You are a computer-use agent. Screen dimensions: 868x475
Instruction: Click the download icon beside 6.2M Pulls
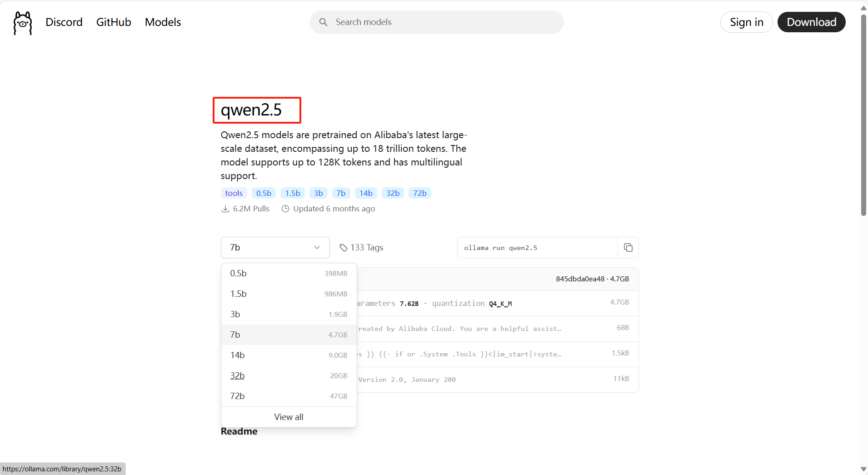pos(225,209)
